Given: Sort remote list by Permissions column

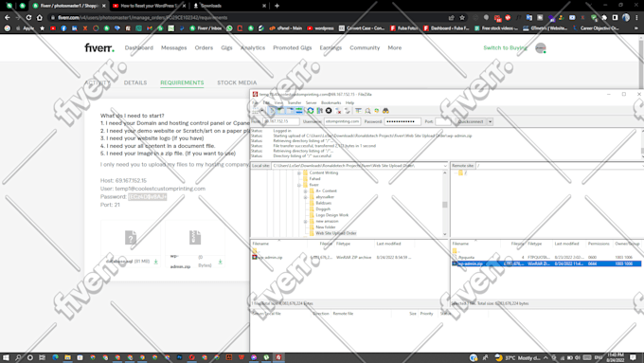Looking at the screenshot, I should point(599,244).
